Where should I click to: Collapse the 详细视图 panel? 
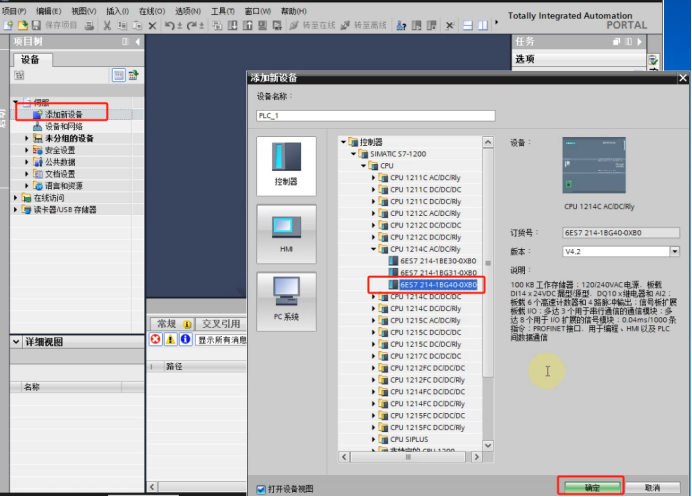point(16,342)
